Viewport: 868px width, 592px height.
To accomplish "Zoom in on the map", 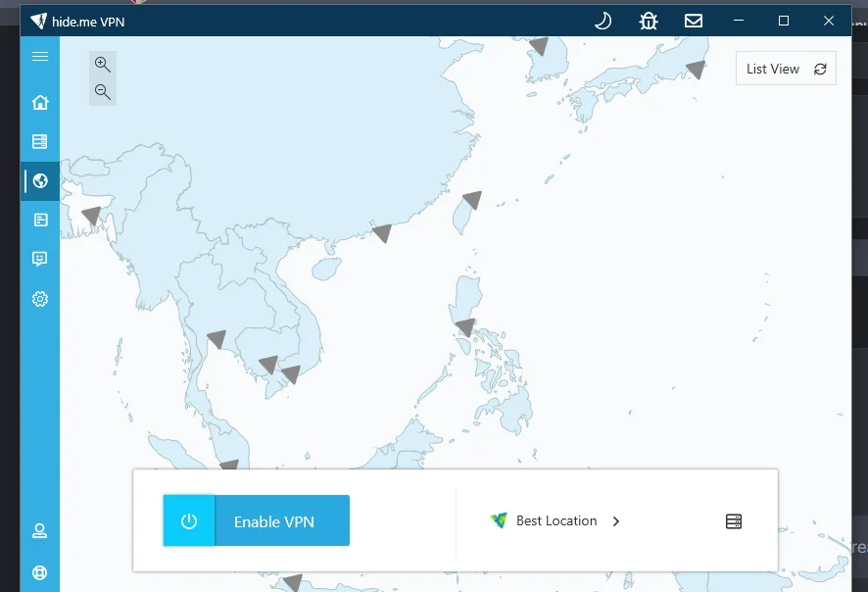I will click(x=103, y=65).
